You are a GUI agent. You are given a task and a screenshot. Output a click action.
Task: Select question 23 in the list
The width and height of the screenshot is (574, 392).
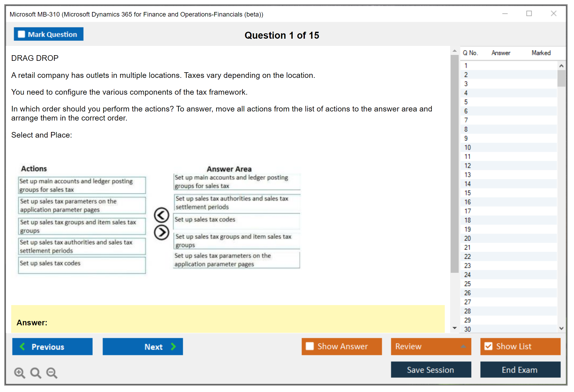[467, 266]
